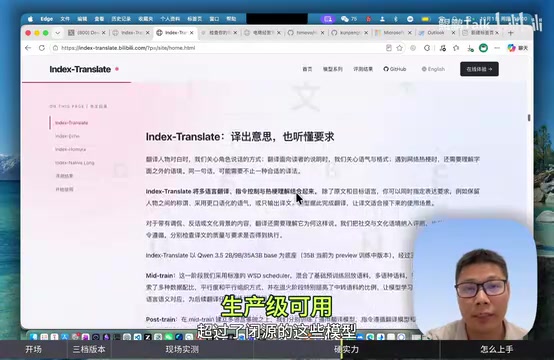This screenshot has height=360, width=554.
Task: Open the green profile avatar icon
Action: (x=483, y=48)
